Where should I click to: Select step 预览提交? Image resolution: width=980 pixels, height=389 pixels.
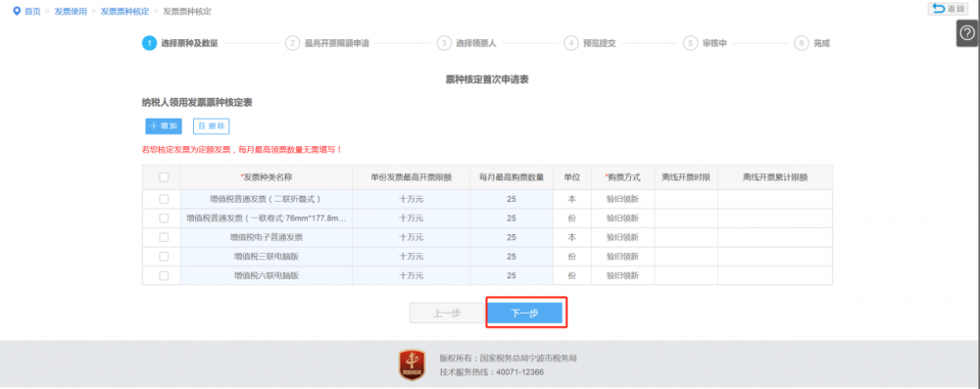(599, 44)
